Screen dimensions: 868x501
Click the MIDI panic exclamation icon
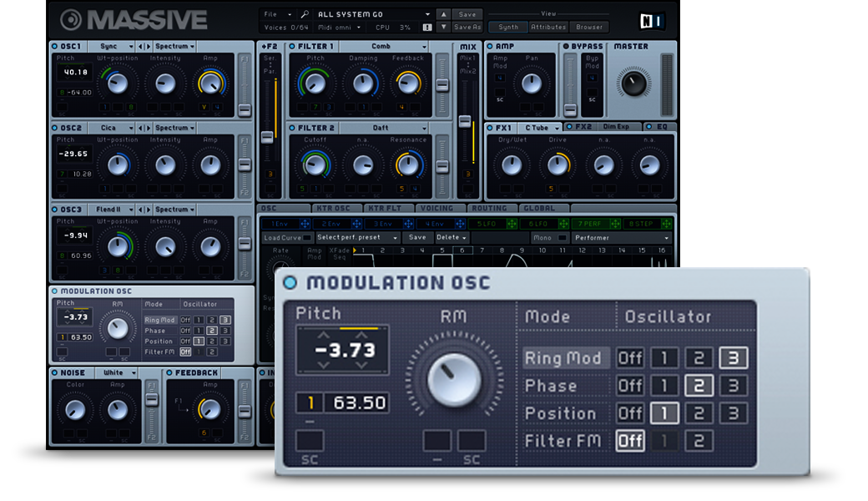[x=427, y=27]
